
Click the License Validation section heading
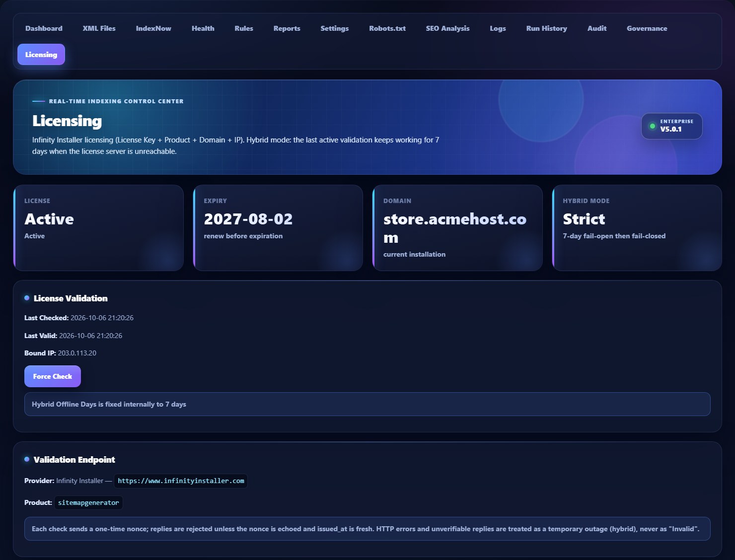71,298
